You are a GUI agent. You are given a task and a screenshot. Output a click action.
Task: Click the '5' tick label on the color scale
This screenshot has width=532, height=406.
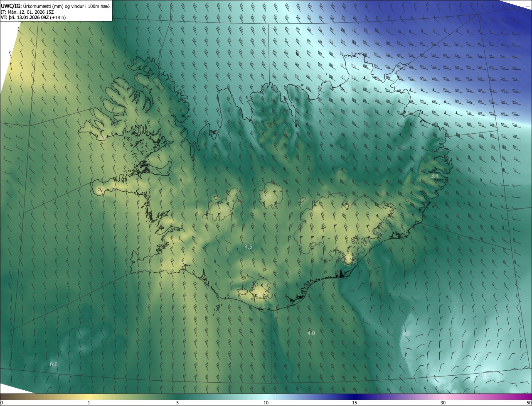(x=177, y=403)
